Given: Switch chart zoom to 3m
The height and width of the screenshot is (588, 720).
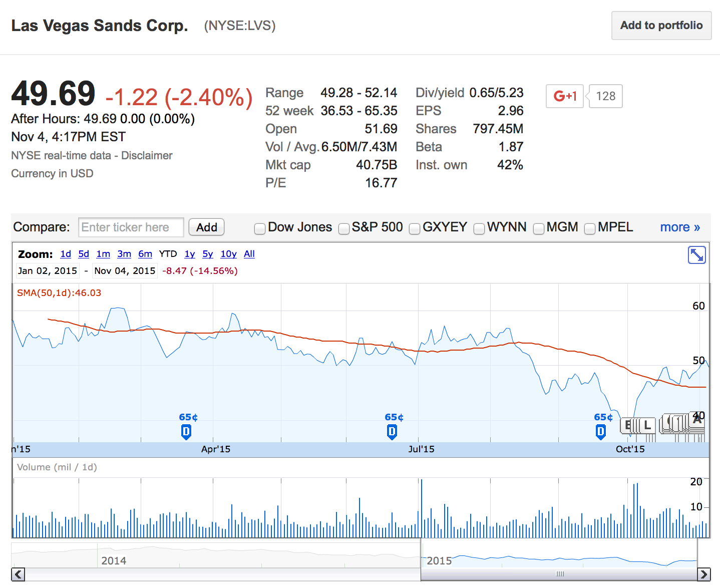Looking at the screenshot, I should point(124,254).
